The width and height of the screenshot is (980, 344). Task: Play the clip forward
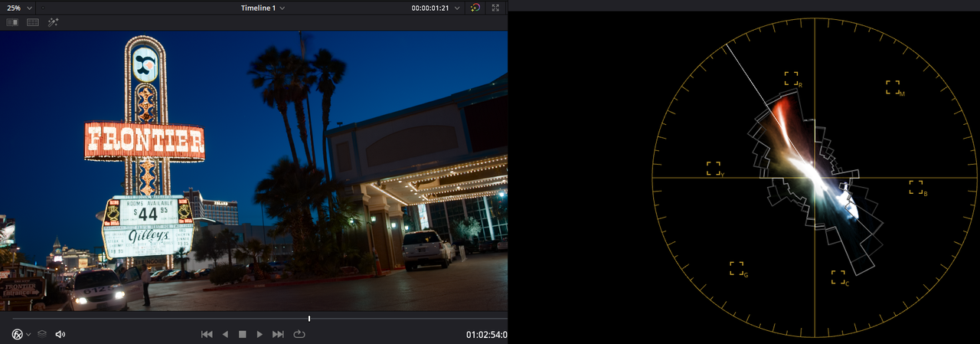pos(260,334)
